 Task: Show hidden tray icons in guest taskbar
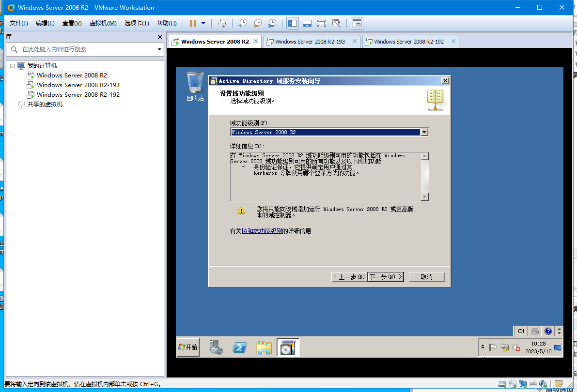(x=483, y=347)
